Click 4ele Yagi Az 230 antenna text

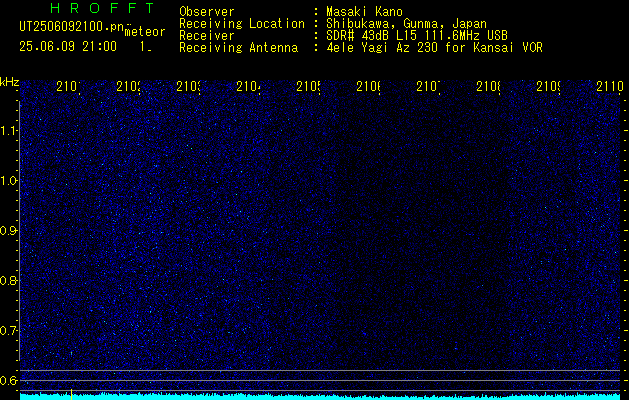pos(434,48)
